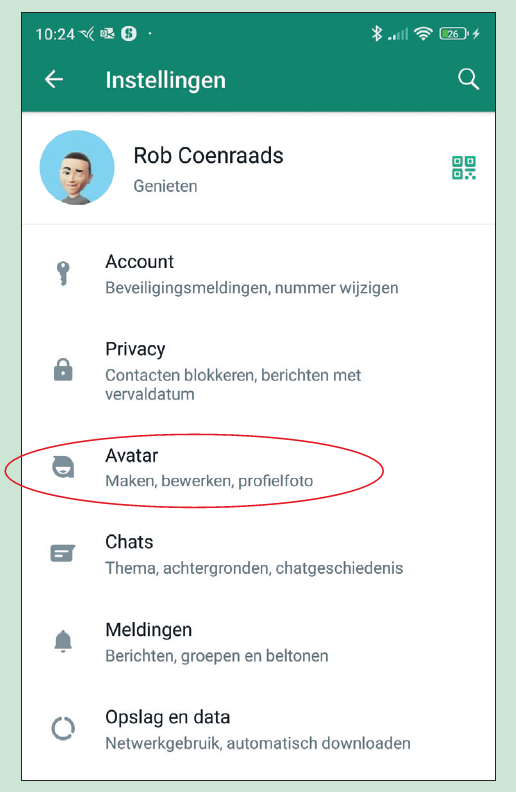Click the Privacy padlock icon
The width and height of the screenshot is (516, 792).
tap(63, 369)
